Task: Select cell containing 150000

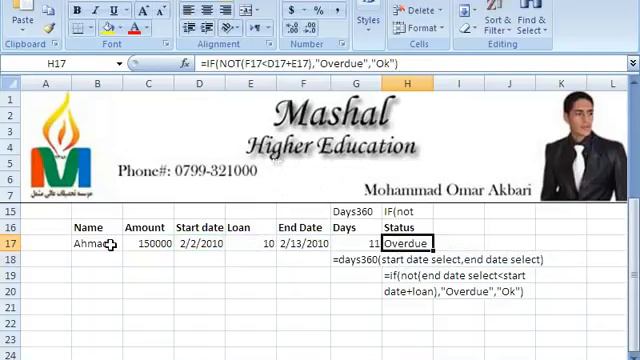Action: click(x=148, y=244)
